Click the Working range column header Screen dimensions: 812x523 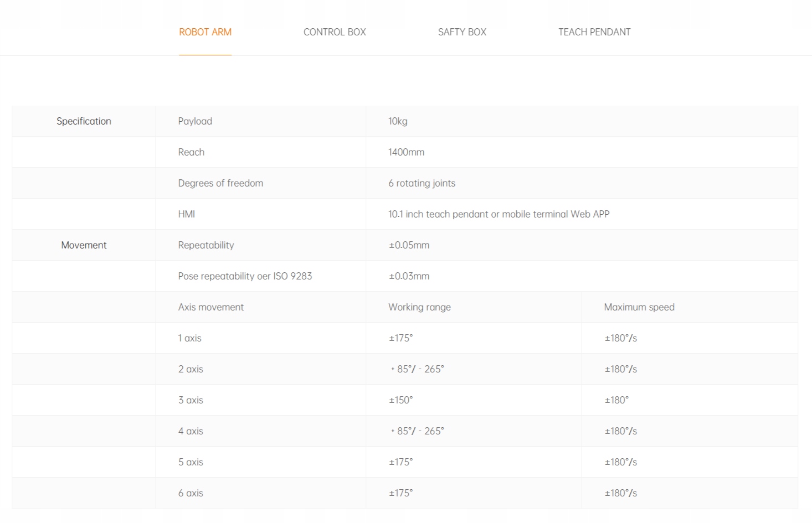pyautogui.click(x=419, y=307)
